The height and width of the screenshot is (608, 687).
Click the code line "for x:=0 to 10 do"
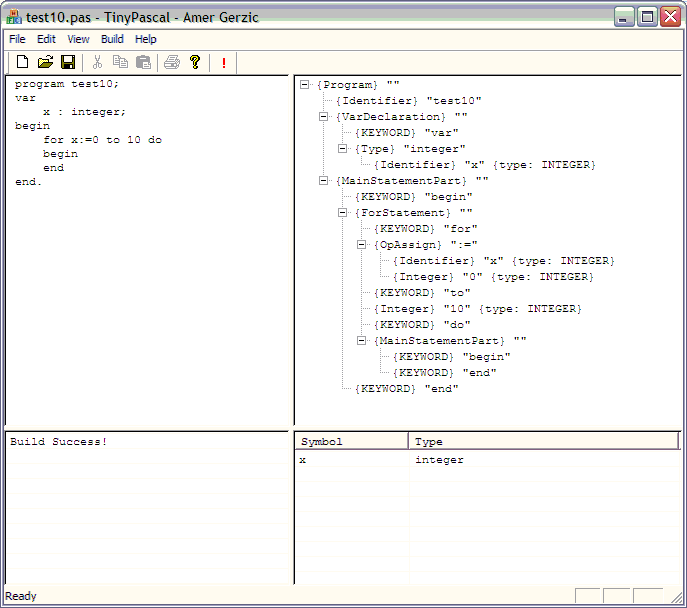pos(103,140)
